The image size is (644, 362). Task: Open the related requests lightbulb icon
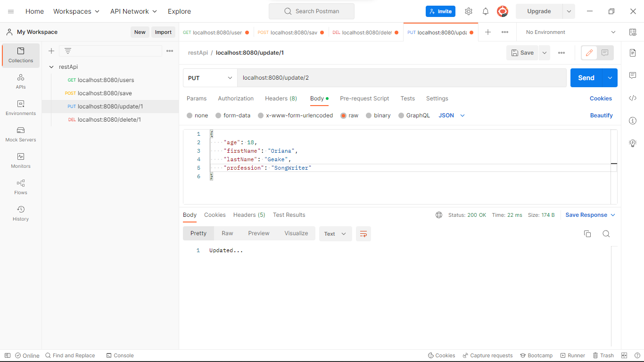coord(633,143)
